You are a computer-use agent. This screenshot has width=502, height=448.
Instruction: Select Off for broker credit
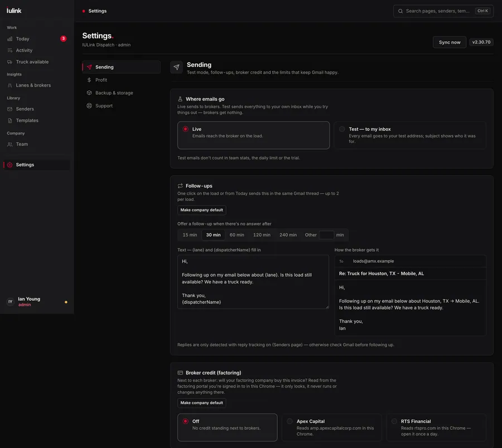185,421
